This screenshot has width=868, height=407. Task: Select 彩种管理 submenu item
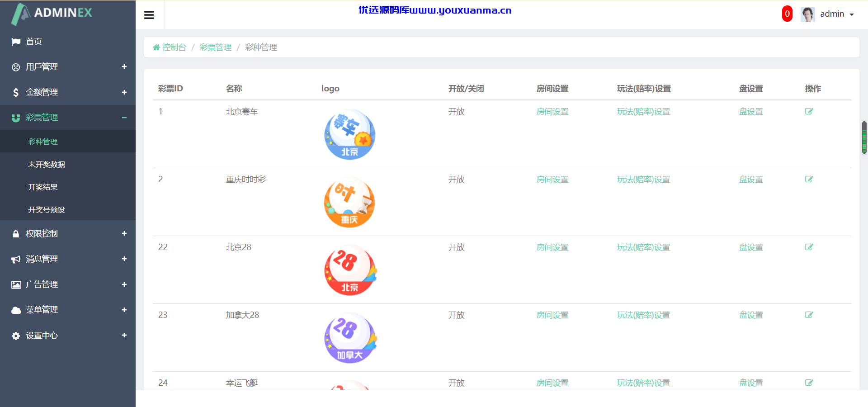68,142
